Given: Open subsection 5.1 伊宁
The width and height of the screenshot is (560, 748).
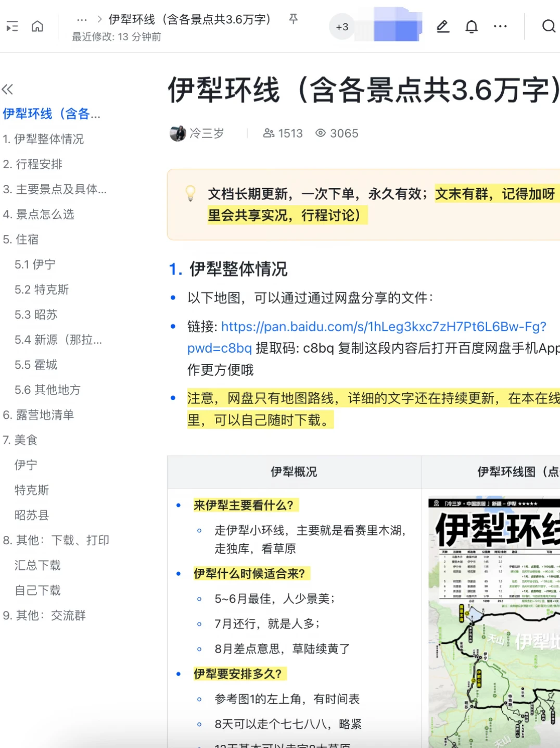Looking at the screenshot, I should (x=35, y=264).
